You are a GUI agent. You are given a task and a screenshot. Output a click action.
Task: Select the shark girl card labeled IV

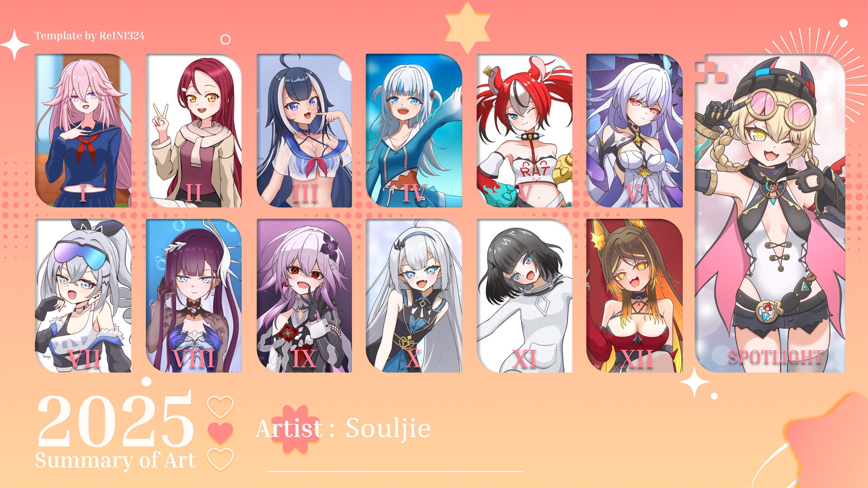tap(414, 130)
